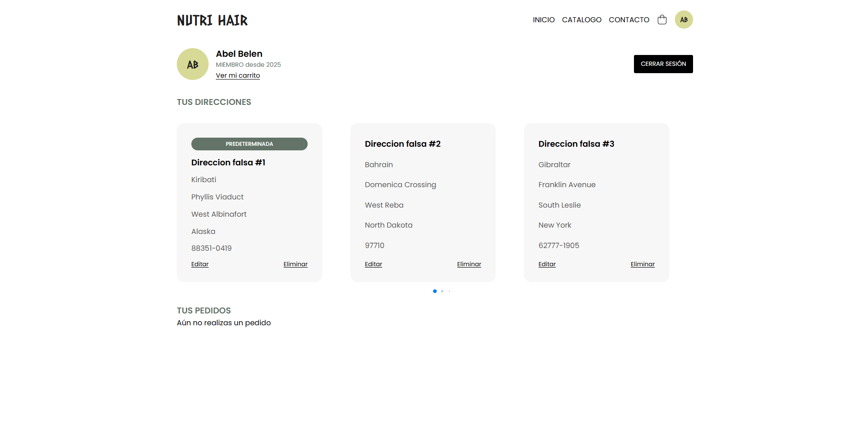Select the first blue carousel dot
The image size is (868, 432).
coord(435,291)
